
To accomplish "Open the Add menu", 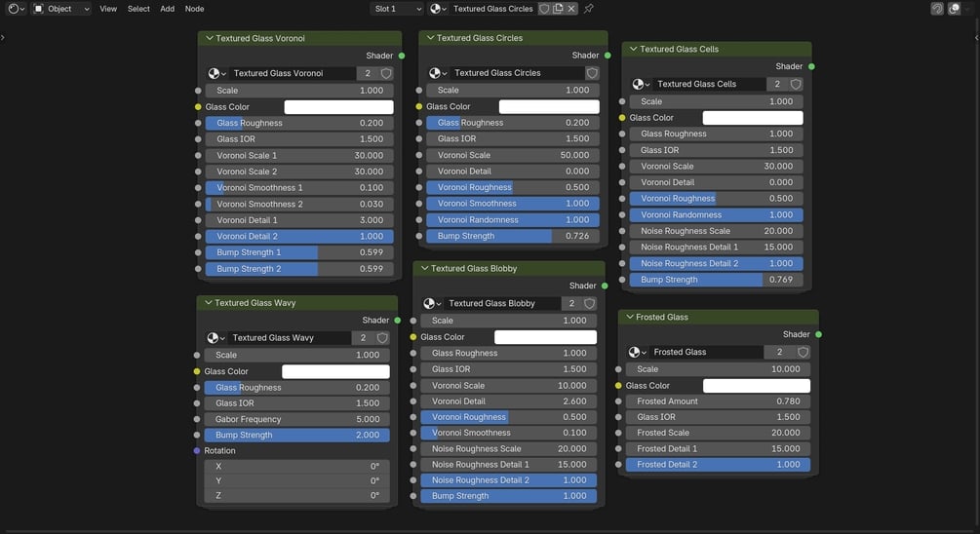I will coord(167,9).
